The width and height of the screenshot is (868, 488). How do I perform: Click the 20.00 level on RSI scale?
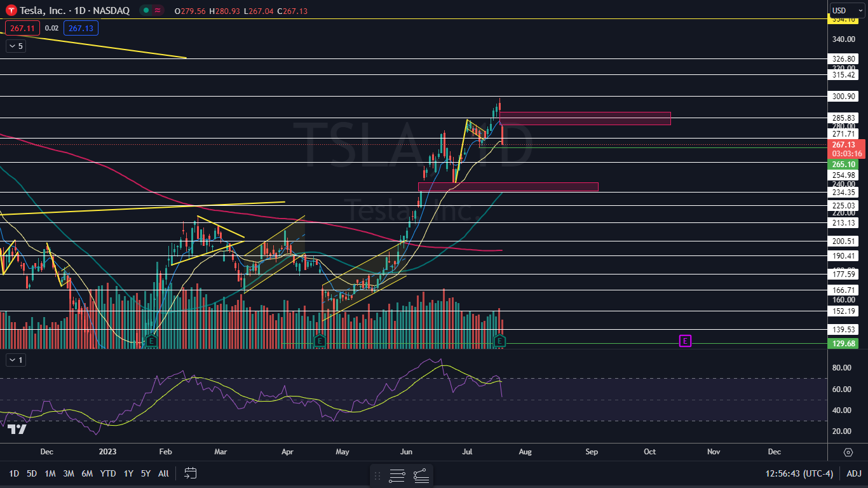pyautogui.click(x=842, y=431)
